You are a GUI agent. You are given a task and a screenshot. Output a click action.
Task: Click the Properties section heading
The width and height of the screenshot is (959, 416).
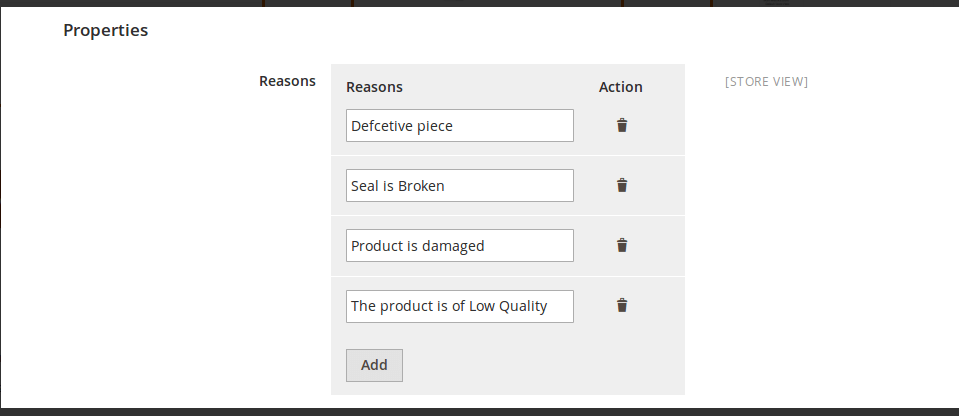point(106,30)
